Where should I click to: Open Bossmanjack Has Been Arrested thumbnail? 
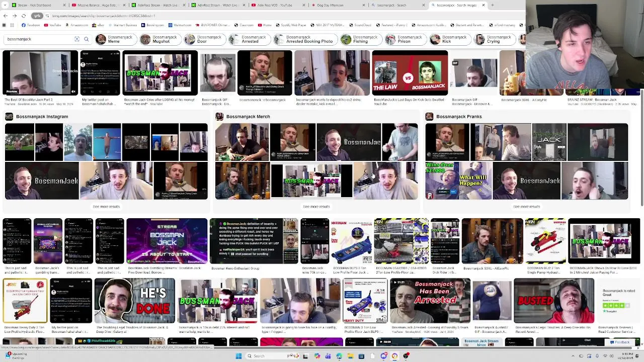(x=430, y=301)
